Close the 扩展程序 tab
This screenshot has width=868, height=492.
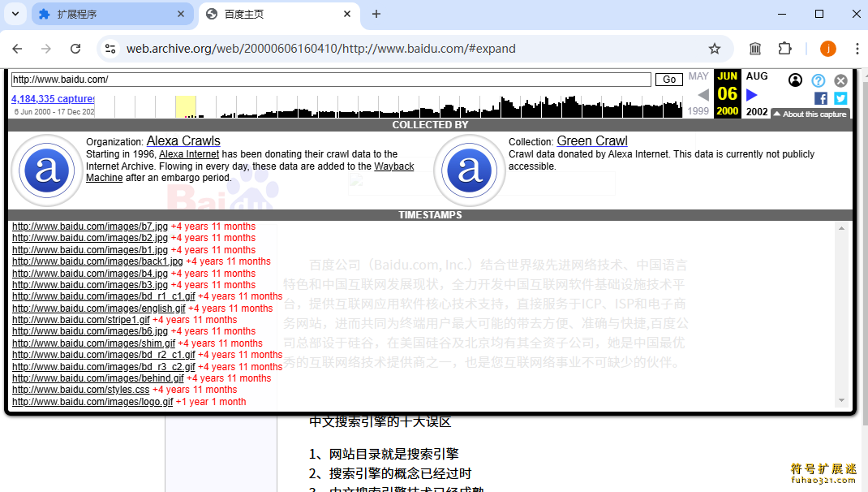180,14
